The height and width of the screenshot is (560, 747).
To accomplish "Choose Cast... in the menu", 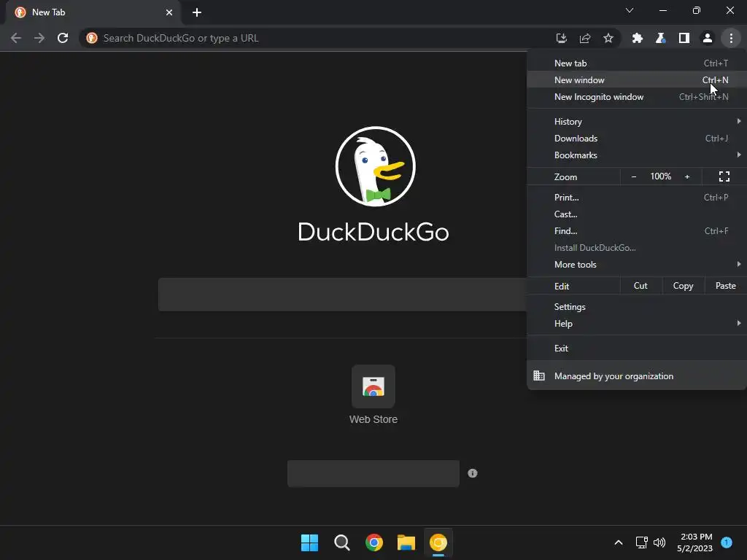I will [x=636, y=214].
